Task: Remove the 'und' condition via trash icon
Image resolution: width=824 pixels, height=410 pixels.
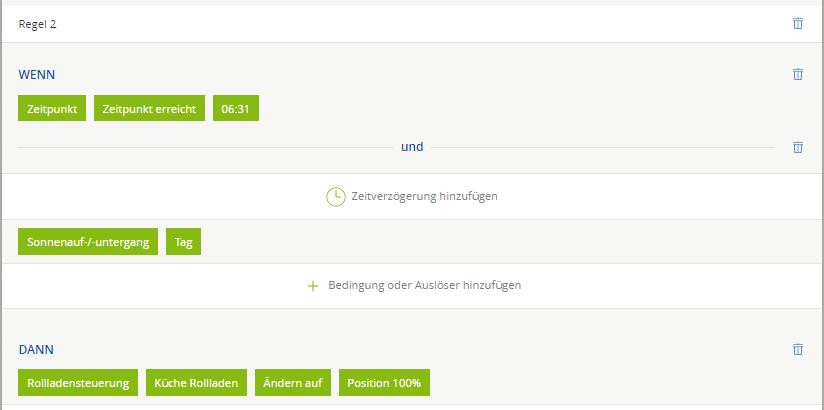Action: (797, 147)
